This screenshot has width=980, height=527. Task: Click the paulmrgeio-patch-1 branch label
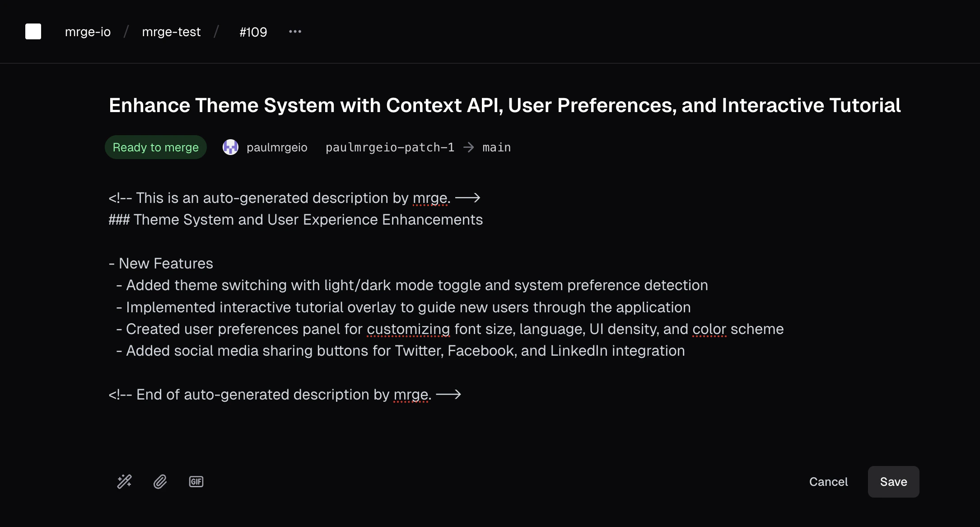click(390, 147)
